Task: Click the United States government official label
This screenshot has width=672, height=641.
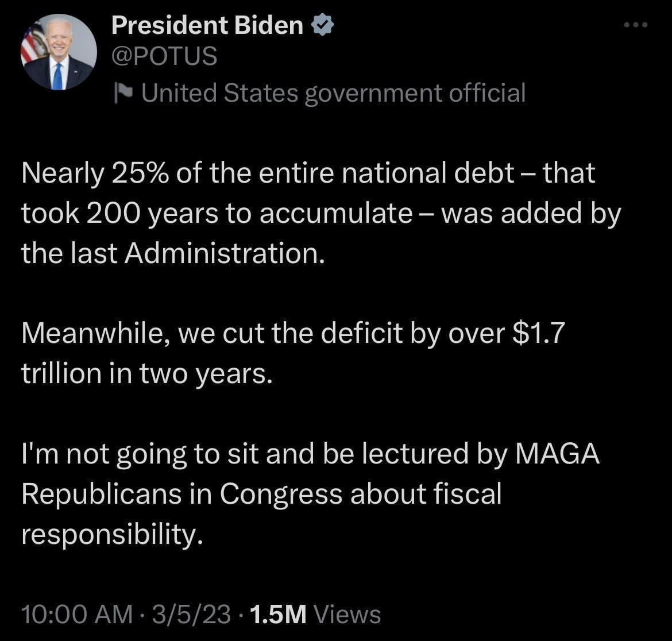Action: 333,92
